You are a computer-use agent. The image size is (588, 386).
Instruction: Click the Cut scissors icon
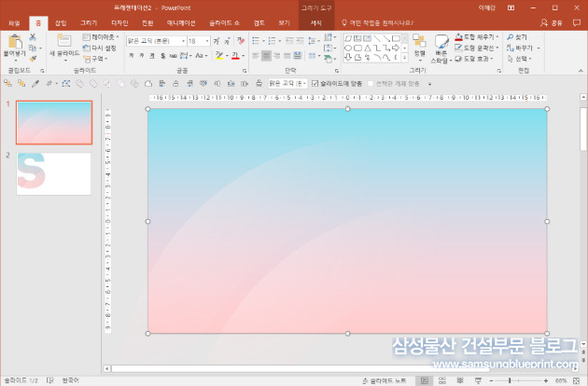click(33, 37)
